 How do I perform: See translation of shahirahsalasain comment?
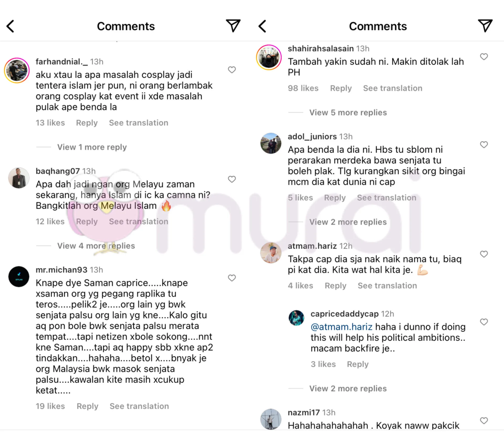[393, 88]
